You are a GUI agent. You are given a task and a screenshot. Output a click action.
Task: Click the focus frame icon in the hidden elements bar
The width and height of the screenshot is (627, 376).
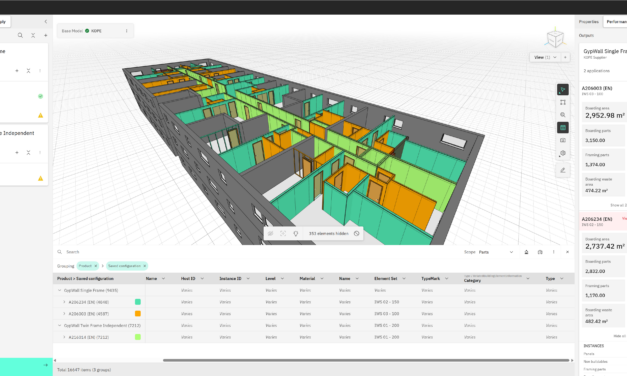283,234
